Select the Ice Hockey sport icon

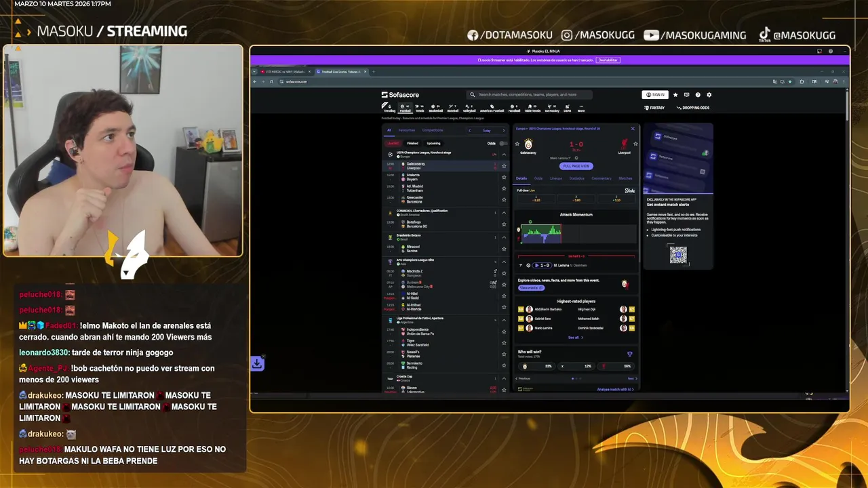[x=551, y=107]
